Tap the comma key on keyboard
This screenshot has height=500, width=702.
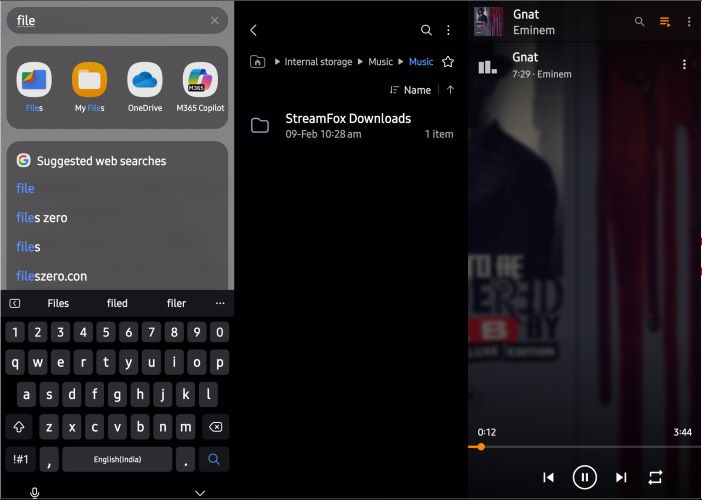(49, 459)
